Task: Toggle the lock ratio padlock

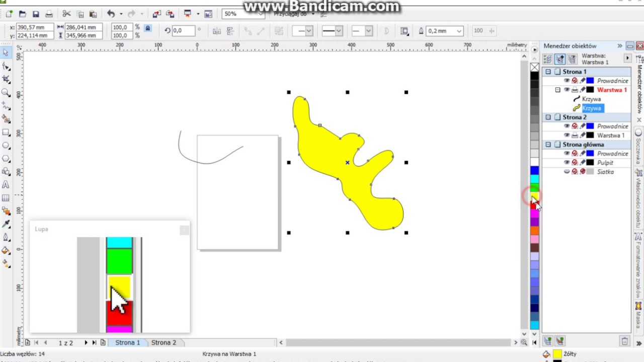Action: (x=147, y=29)
